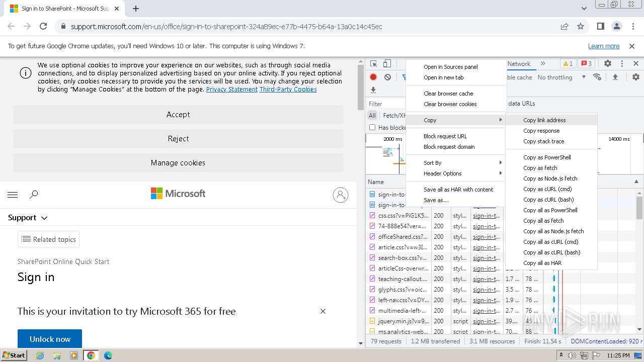Open Network panel settings gear
Viewport: 644px width, 362px height.
point(636,77)
